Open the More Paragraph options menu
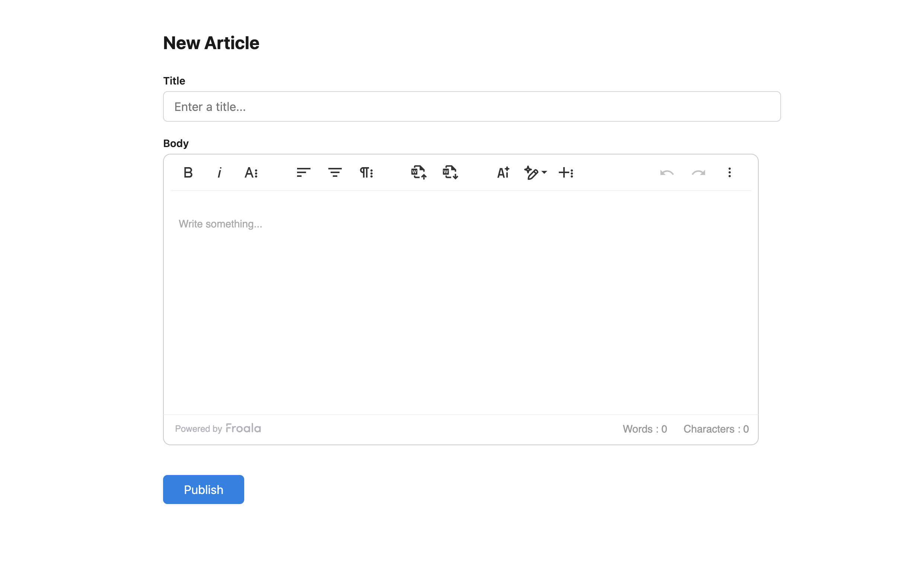The image size is (924, 577). (x=366, y=172)
